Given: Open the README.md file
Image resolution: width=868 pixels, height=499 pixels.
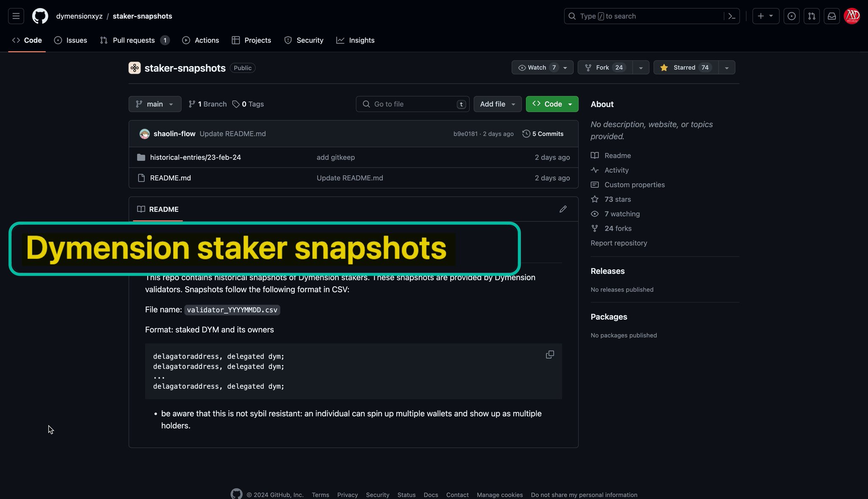Looking at the screenshot, I should (170, 178).
